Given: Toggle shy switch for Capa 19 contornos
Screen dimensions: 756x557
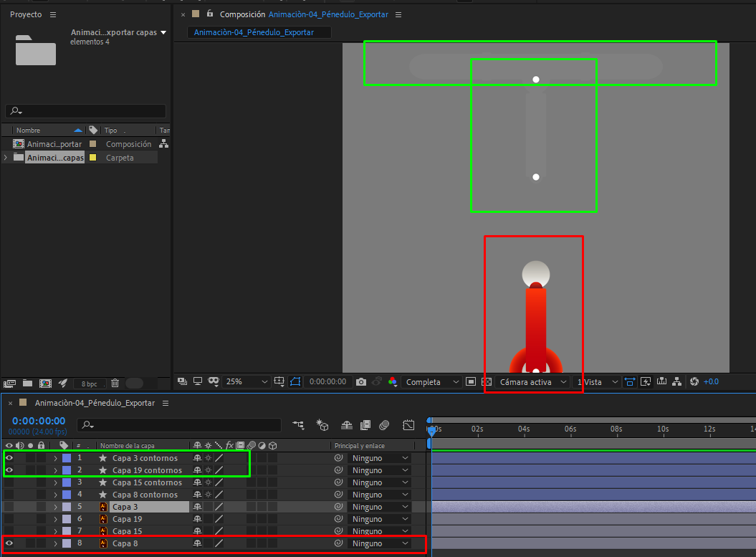Looking at the screenshot, I should point(197,470).
